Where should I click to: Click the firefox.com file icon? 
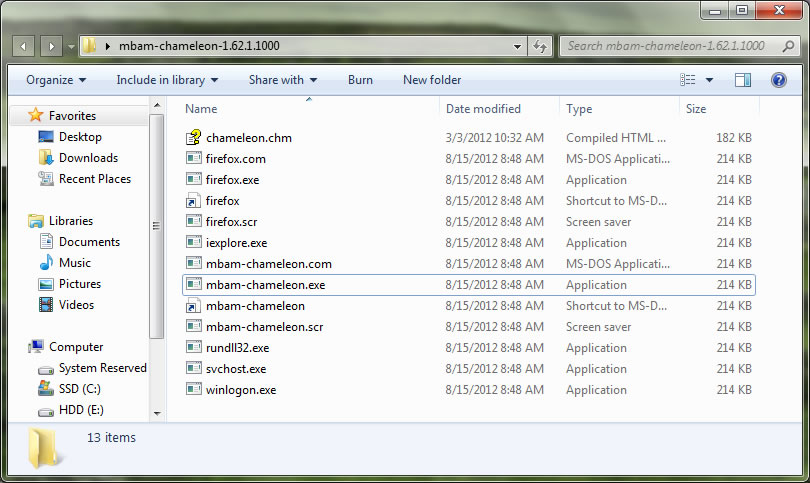(x=194, y=158)
